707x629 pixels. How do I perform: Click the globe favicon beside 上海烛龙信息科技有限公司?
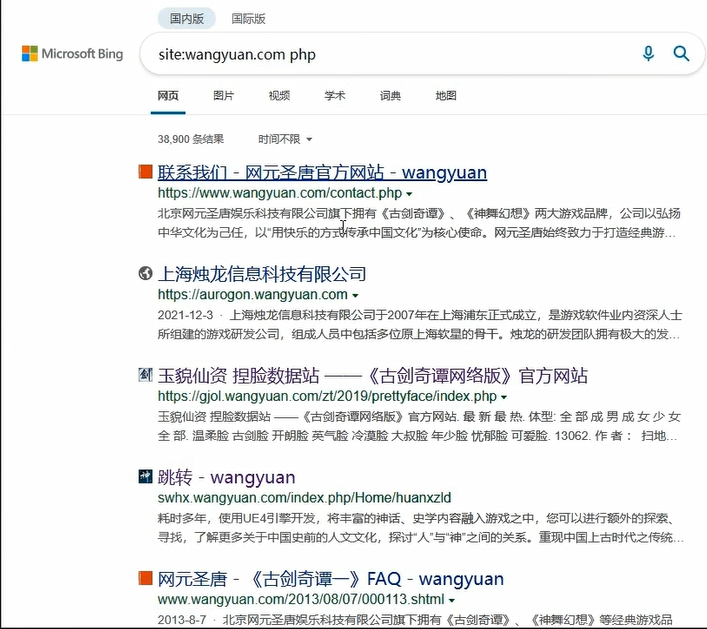145,274
